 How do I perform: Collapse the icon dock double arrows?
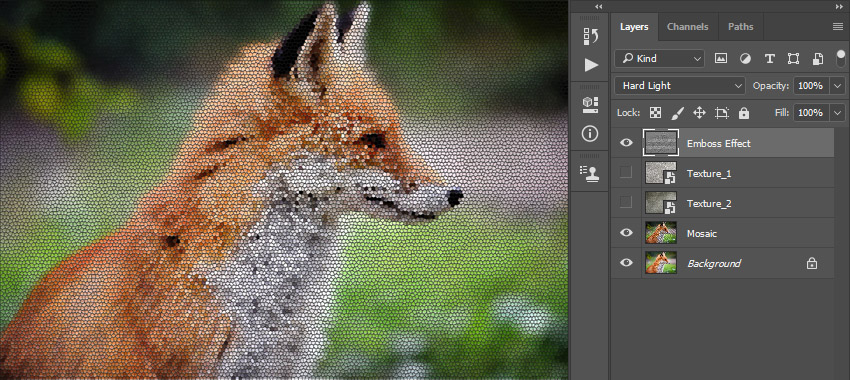(598, 7)
